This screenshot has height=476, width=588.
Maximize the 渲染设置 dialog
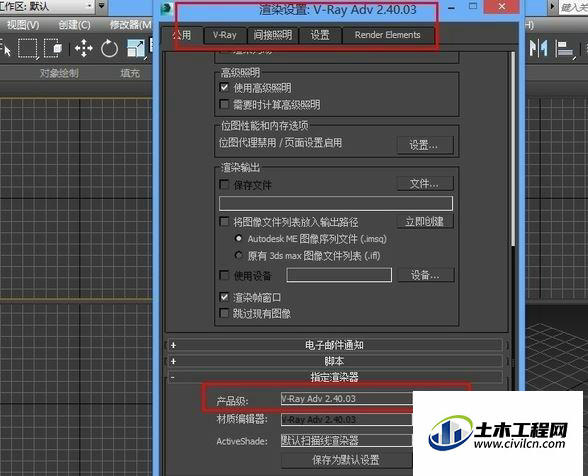473,7
